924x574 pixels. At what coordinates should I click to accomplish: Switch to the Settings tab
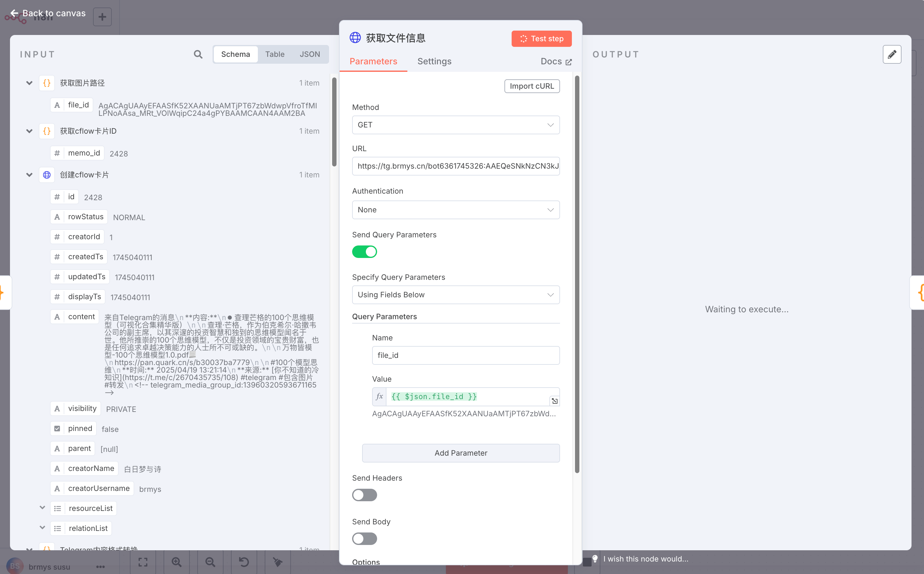pos(434,61)
